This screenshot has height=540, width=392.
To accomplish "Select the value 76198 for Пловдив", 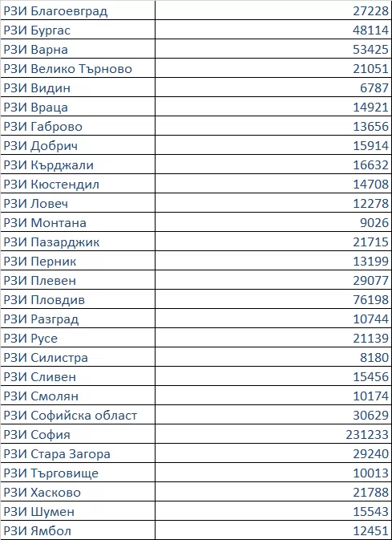I will tap(370, 300).
